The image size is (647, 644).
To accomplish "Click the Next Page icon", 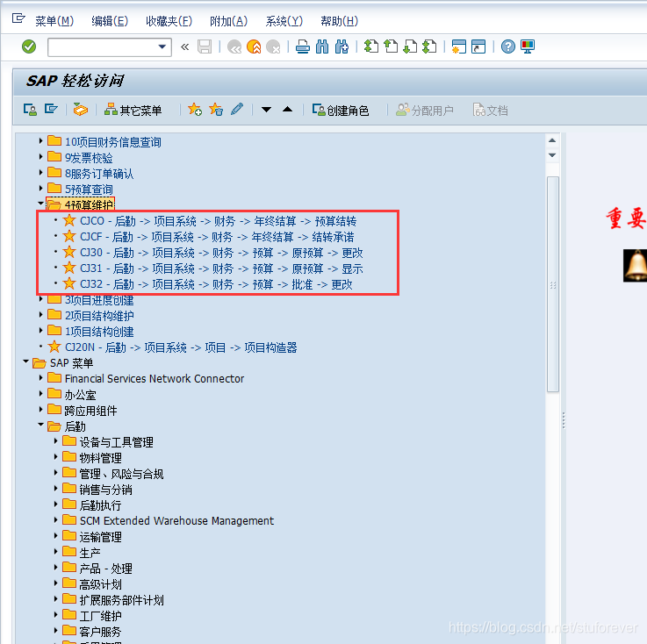I will (410, 47).
